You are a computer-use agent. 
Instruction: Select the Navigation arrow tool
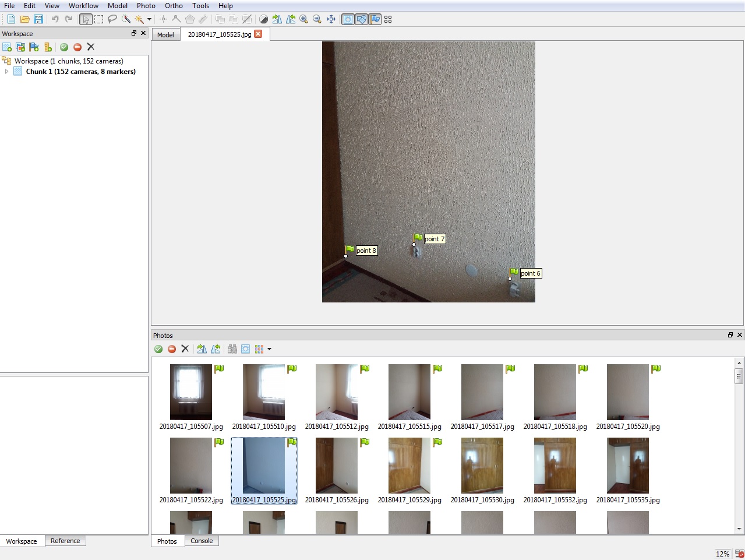[x=86, y=19]
